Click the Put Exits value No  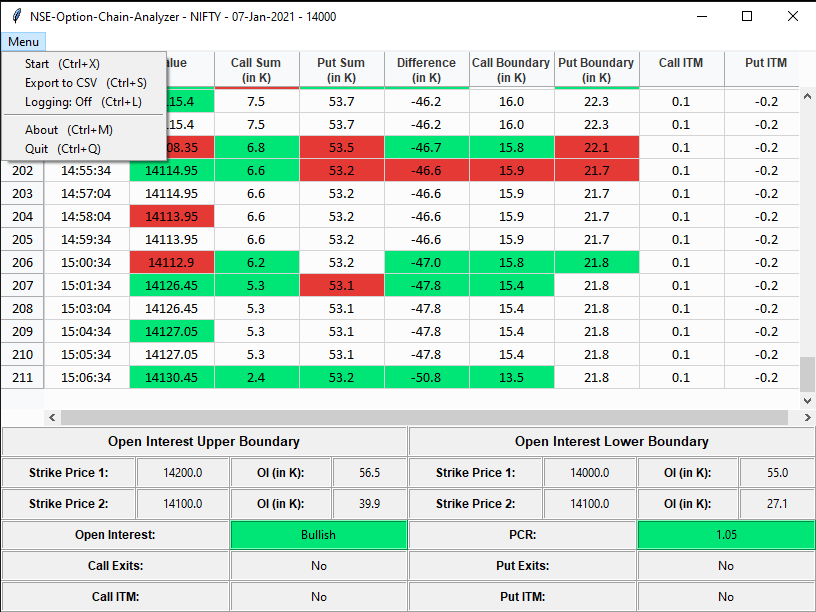726,566
